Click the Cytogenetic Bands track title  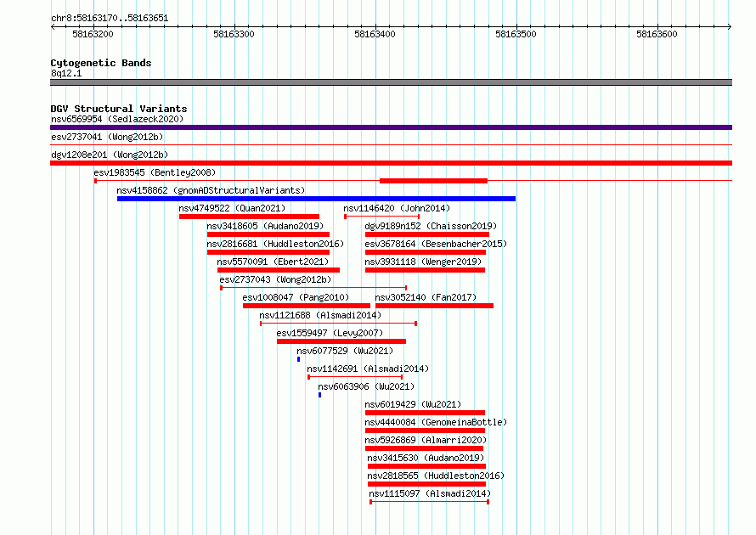coord(101,63)
